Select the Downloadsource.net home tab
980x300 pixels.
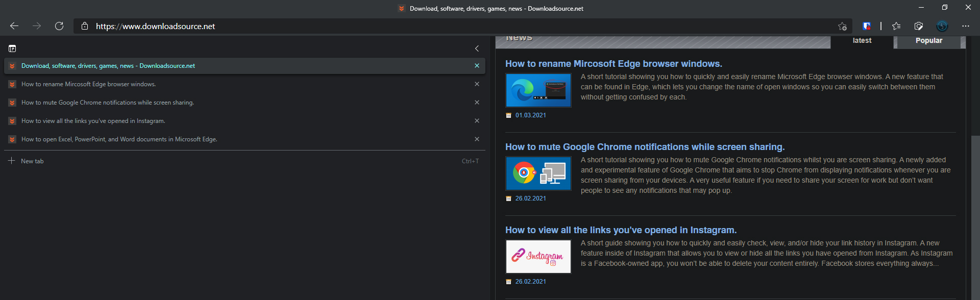tap(244, 66)
